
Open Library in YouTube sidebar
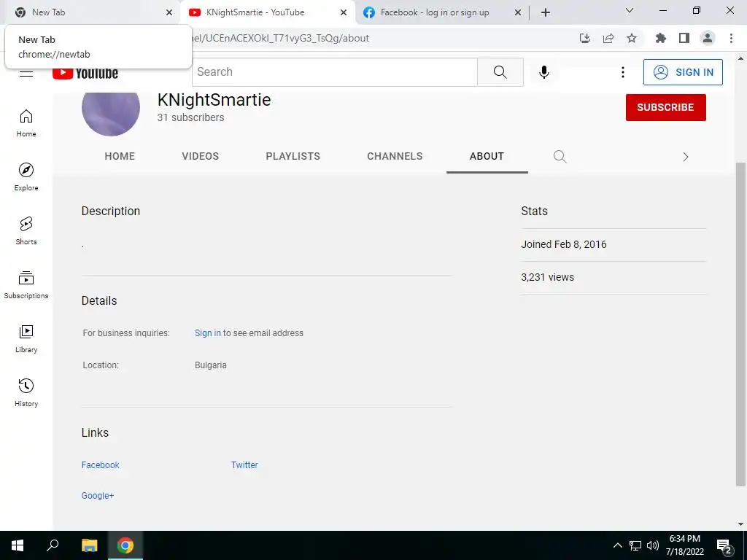tap(26, 338)
